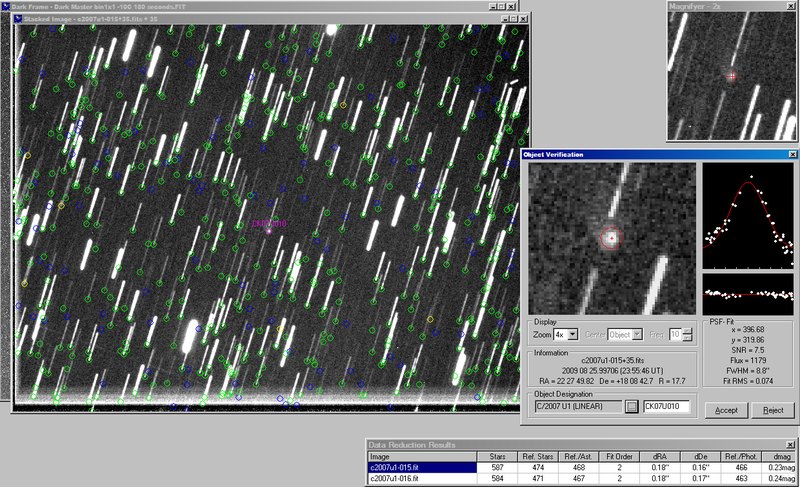Open the Center Object dropdown
The width and height of the screenshot is (800, 487).
pos(637,335)
